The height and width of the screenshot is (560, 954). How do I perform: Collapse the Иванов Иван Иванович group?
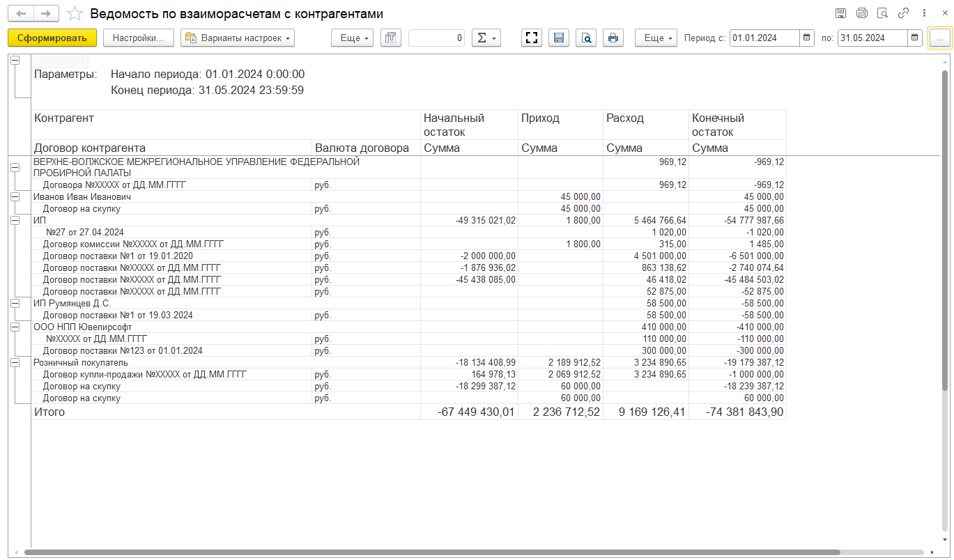15,197
